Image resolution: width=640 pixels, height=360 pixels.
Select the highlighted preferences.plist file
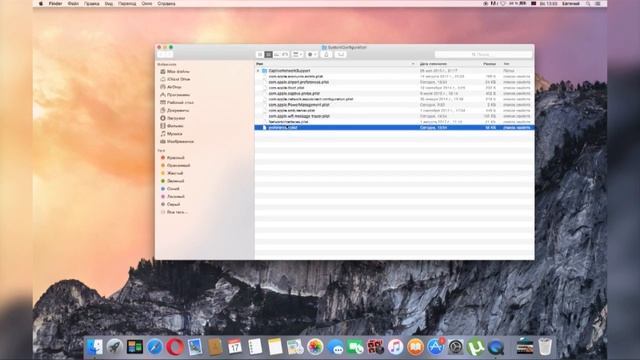tap(394, 128)
